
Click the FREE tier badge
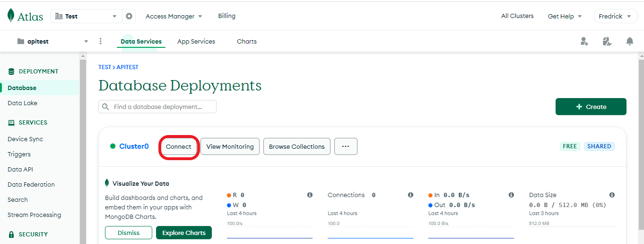(570, 146)
